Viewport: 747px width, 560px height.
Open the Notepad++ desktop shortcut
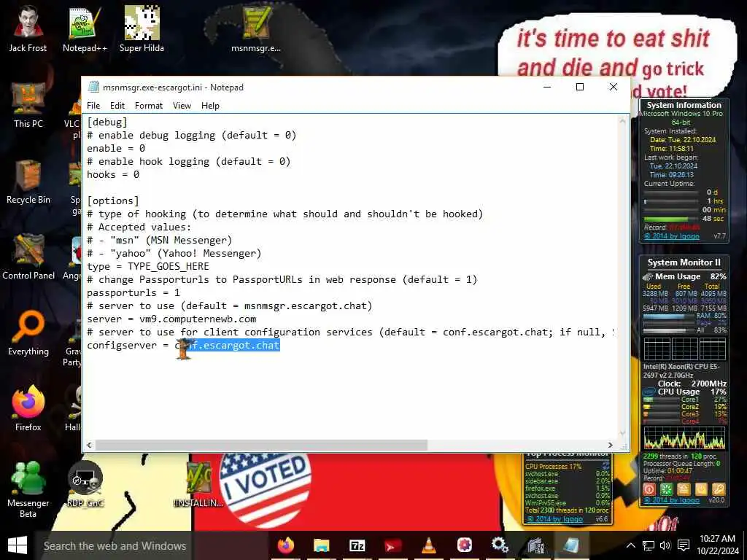click(85, 28)
